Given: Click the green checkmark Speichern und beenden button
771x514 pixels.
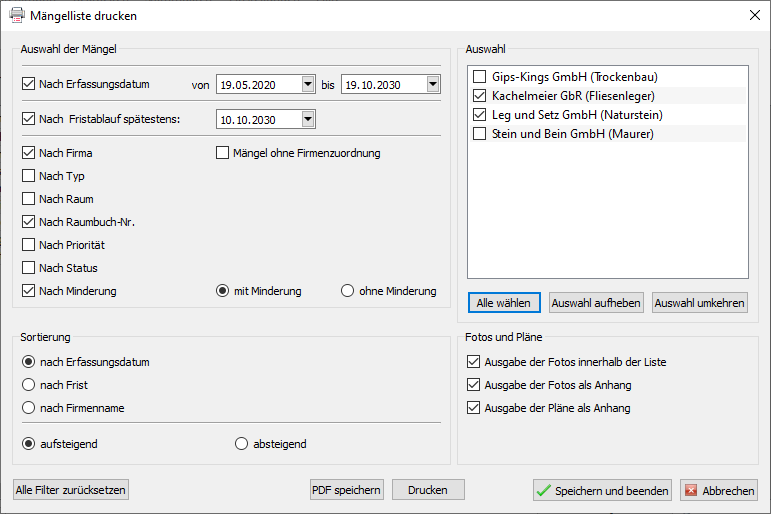Looking at the screenshot, I should (602, 491).
